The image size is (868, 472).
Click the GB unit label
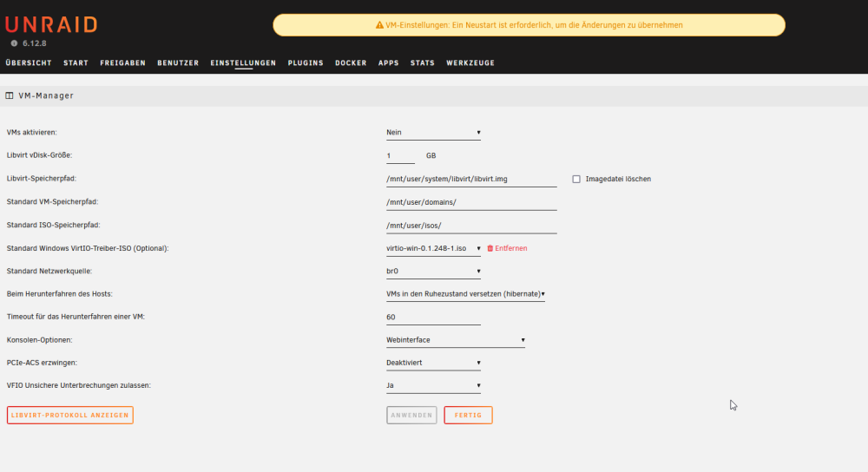[x=431, y=156]
